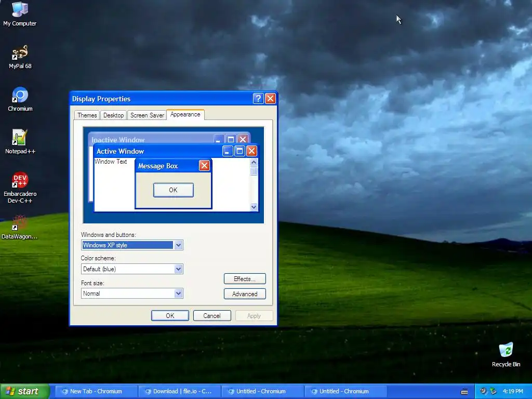Click the 4:19 PM clock

tap(513, 391)
